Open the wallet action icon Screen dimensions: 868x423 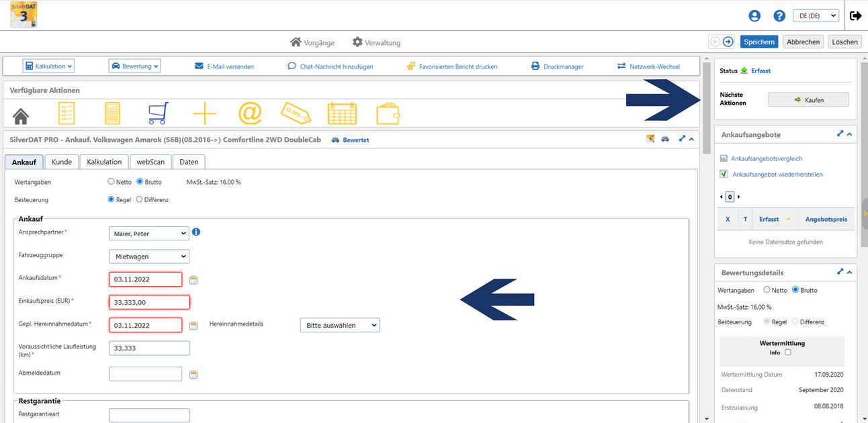pyautogui.click(x=388, y=113)
